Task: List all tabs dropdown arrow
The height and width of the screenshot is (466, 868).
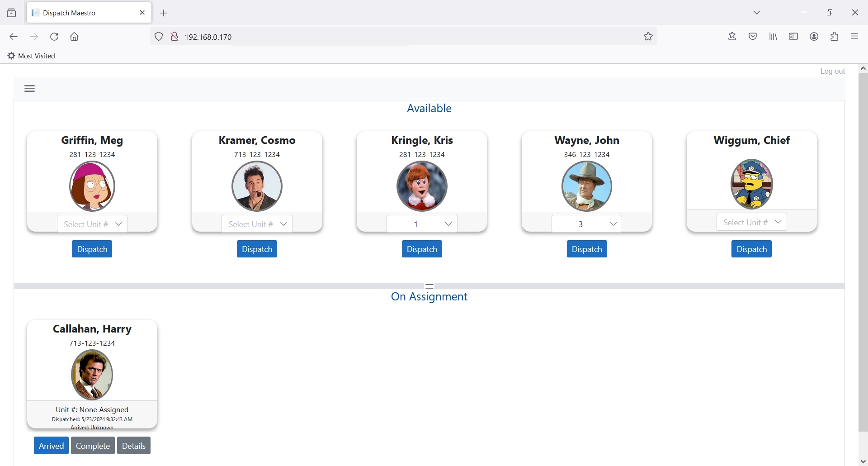Action: click(757, 13)
